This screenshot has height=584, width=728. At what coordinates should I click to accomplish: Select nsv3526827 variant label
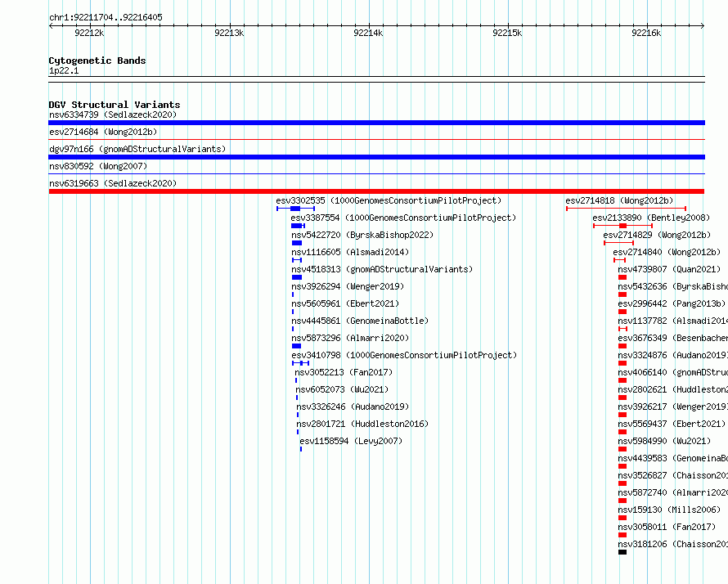pyautogui.click(x=672, y=475)
